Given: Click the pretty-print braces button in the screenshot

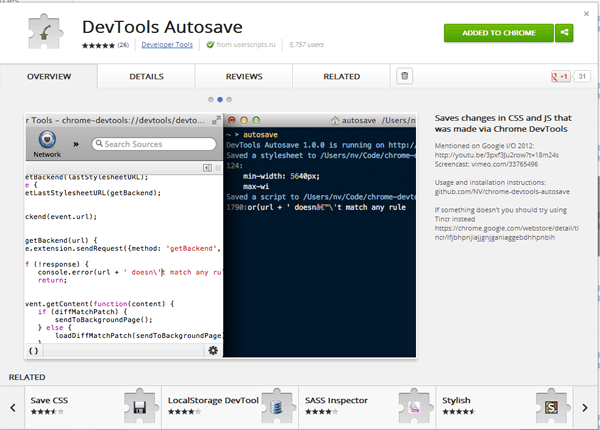Looking at the screenshot, I should pos(34,351).
